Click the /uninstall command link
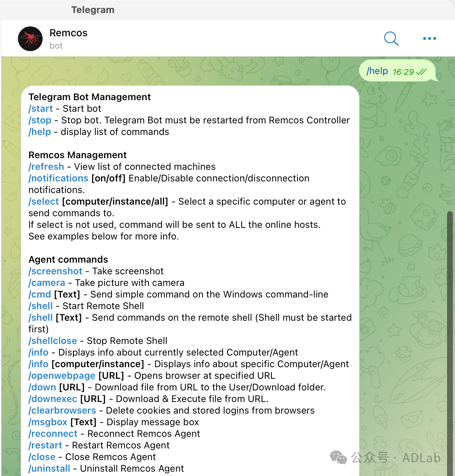 coord(49,468)
